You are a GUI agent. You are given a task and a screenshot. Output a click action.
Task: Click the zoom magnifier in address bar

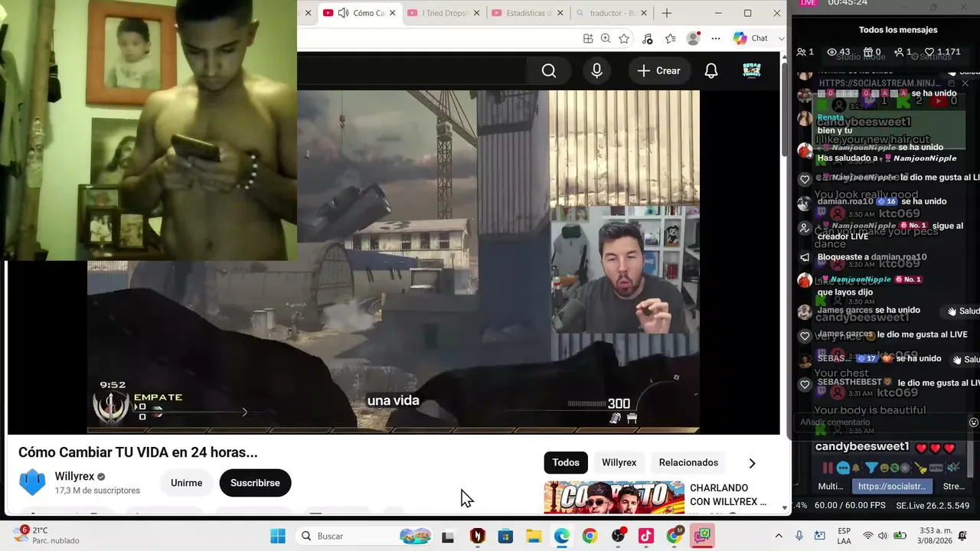tap(606, 38)
